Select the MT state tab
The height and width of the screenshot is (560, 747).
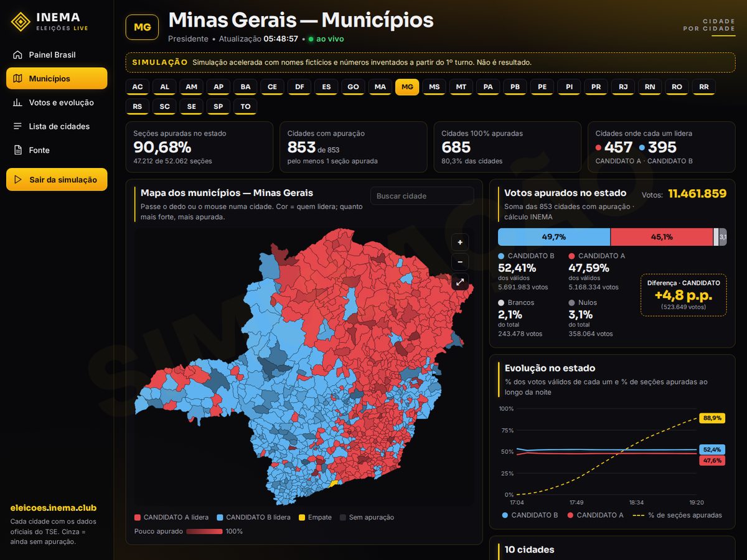(x=461, y=87)
